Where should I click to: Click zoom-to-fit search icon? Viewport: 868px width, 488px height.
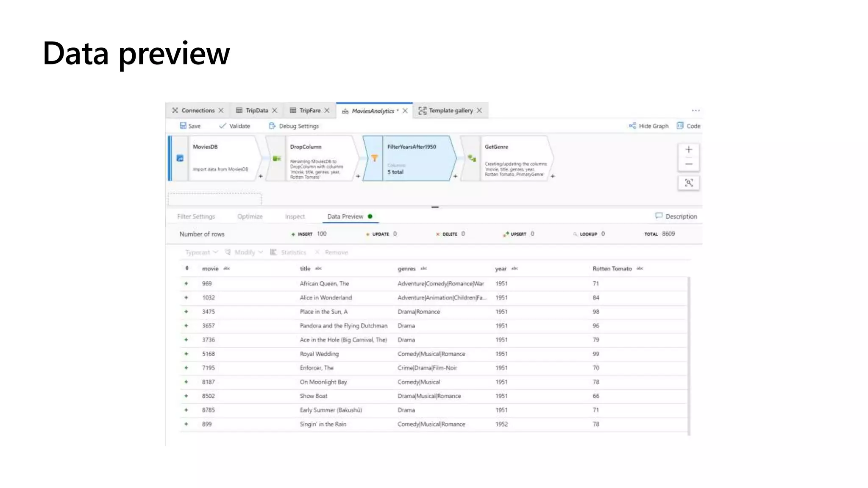click(689, 183)
